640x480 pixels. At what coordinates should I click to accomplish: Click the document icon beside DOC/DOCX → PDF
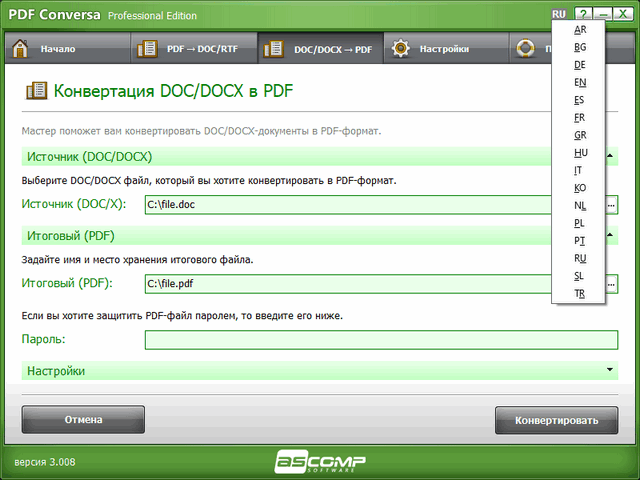[274, 49]
